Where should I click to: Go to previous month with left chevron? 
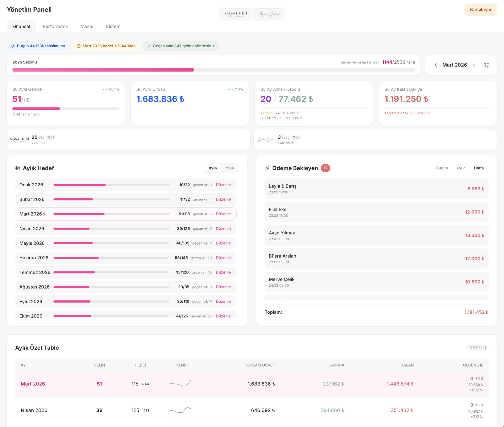(436, 65)
